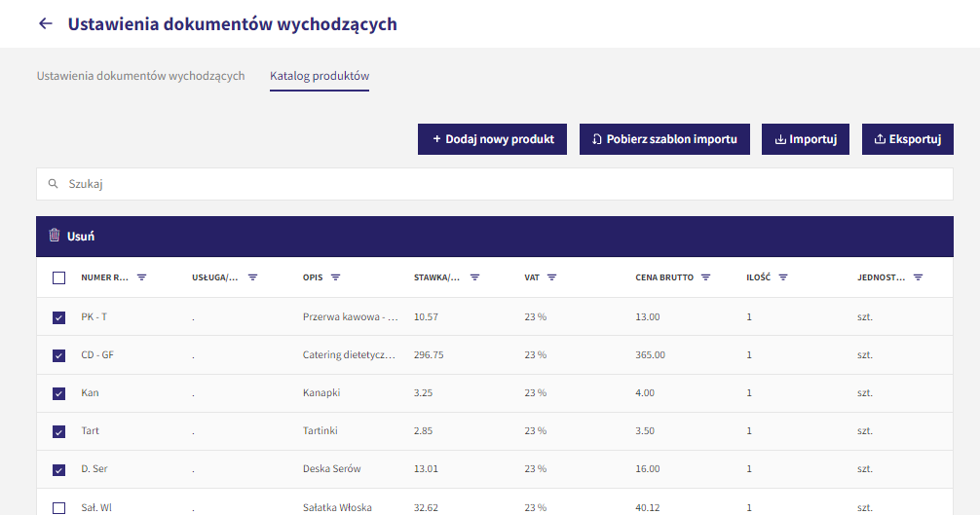Go back using the left arrow icon
Viewport: 980px width, 515px height.
[x=45, y=23]
